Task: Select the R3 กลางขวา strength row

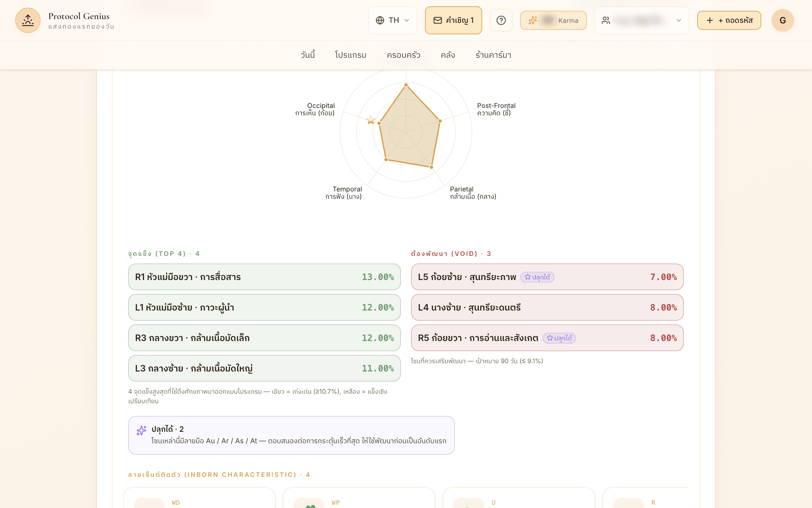Action: 265,338
